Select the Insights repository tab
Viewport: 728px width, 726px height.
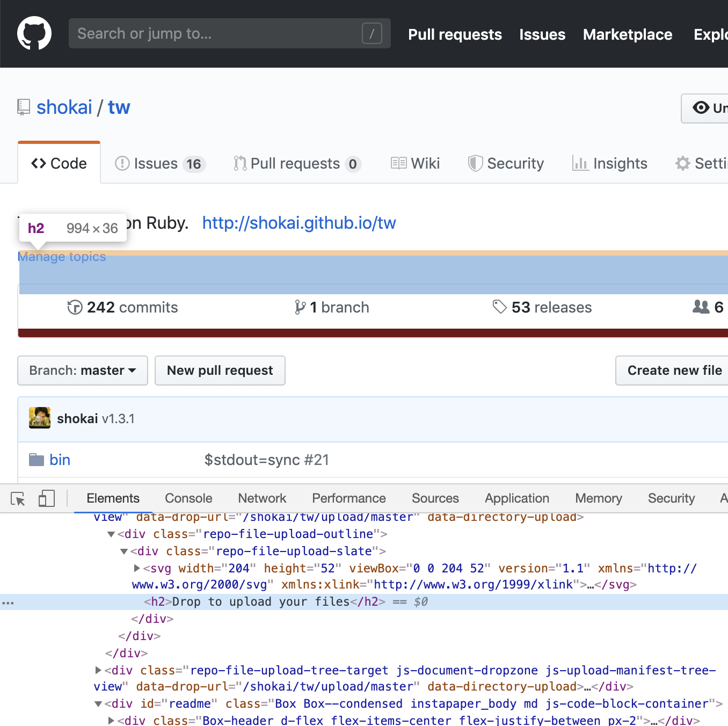tap(610, 164)
